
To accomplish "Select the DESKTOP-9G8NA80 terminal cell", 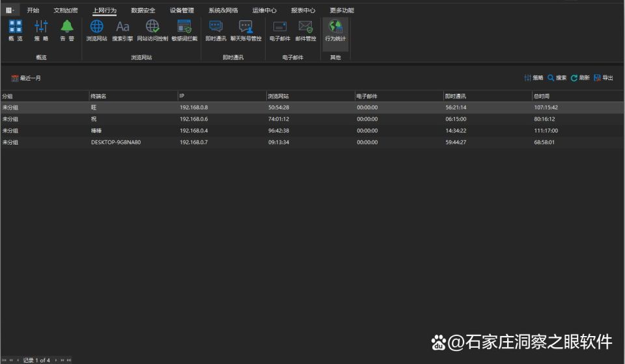I will coord(116,142).
